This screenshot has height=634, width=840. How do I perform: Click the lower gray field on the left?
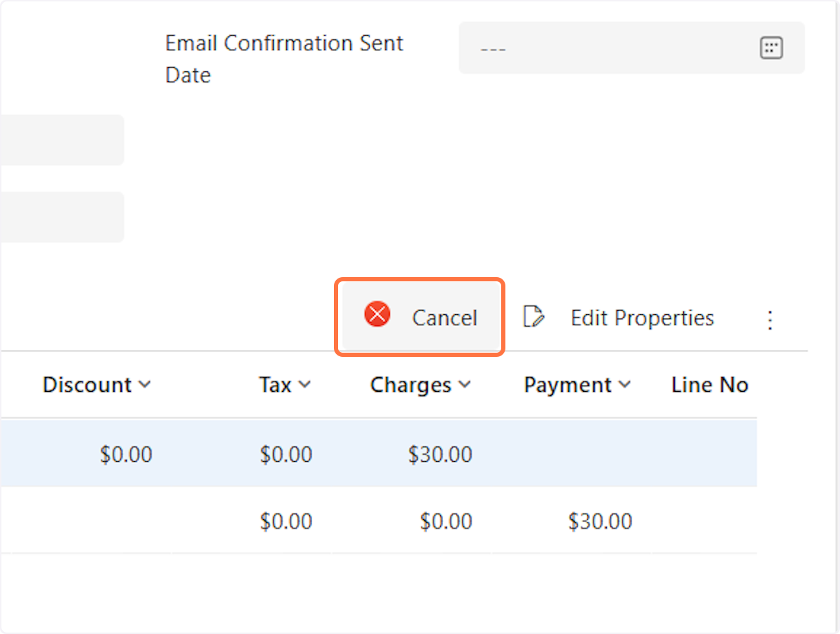click(62, 218)
